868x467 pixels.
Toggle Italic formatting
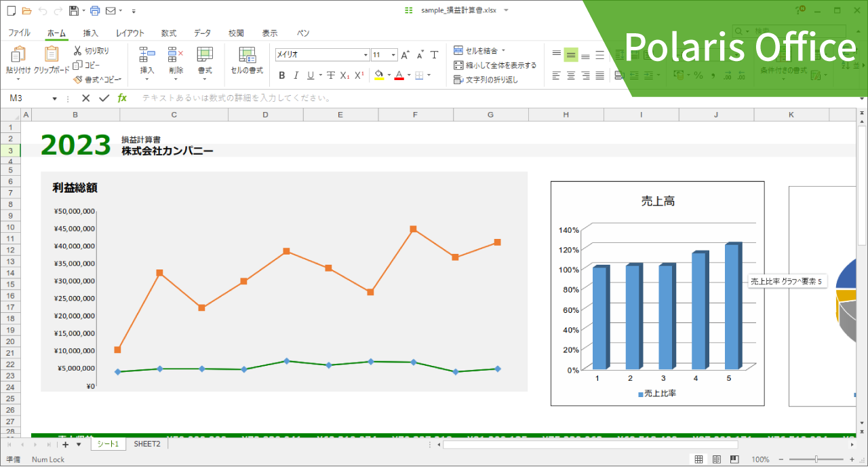click(x=296, y=75)
